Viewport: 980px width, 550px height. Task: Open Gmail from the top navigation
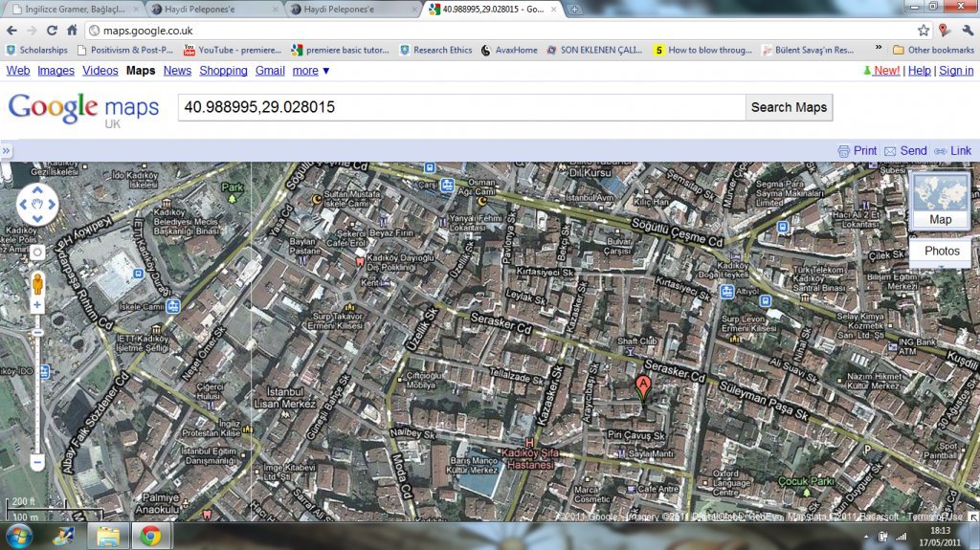270,71
